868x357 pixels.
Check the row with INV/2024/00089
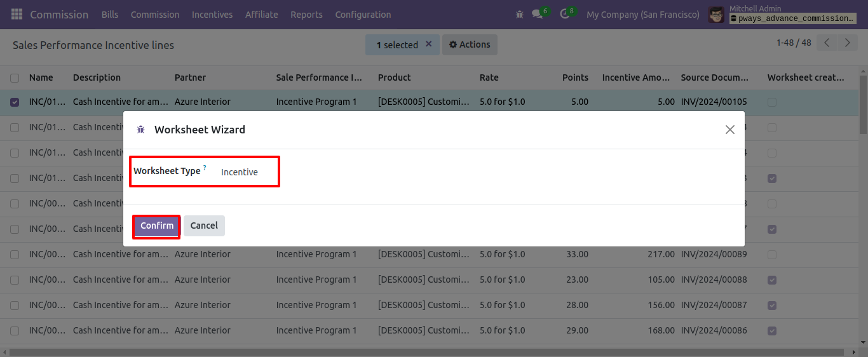click(x=15, y=254)
